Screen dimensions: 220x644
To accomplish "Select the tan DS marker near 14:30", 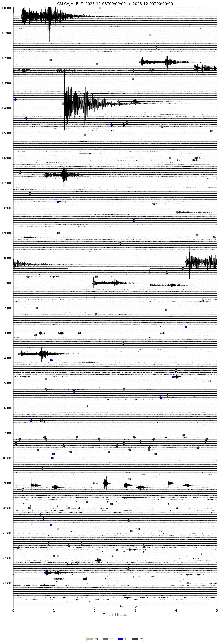I will point(176,371).
